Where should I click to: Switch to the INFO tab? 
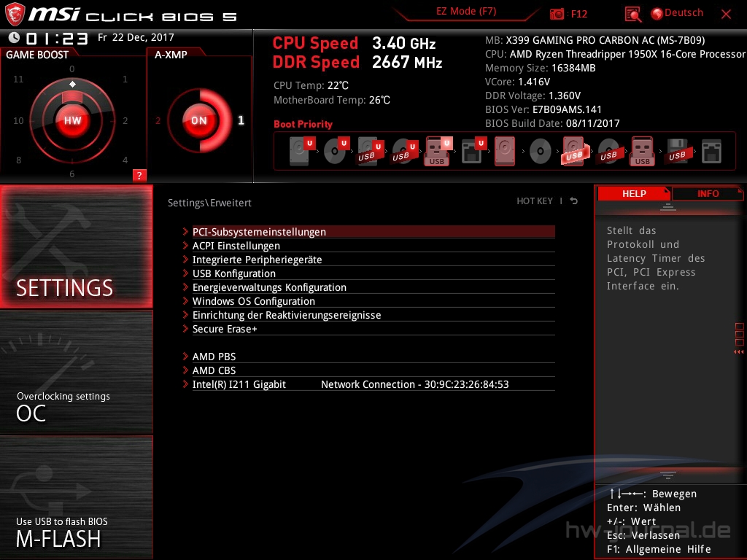707,193
